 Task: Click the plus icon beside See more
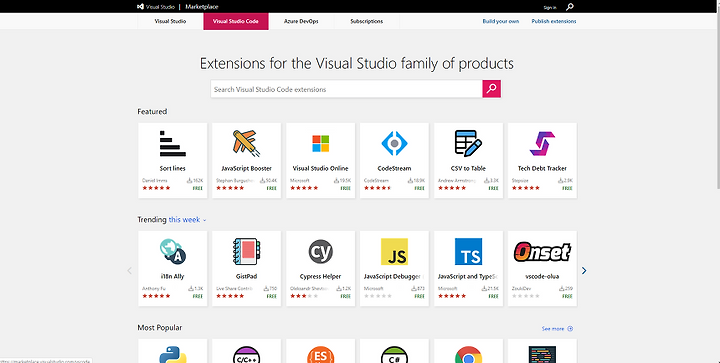coord(570,329)
